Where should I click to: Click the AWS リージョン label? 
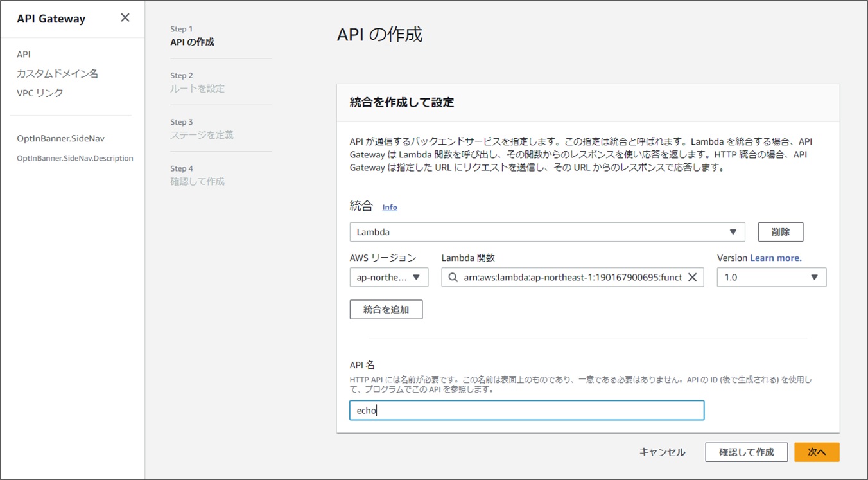coord(383,258)
